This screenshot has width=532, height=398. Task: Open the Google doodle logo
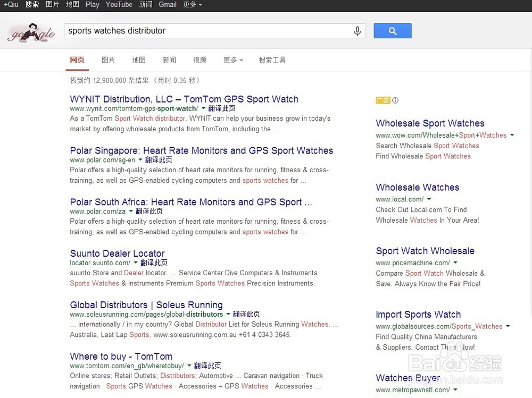pos(31,32)
